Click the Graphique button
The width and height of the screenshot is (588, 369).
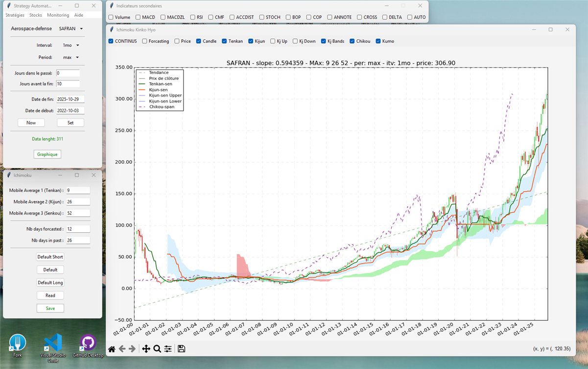47,154
